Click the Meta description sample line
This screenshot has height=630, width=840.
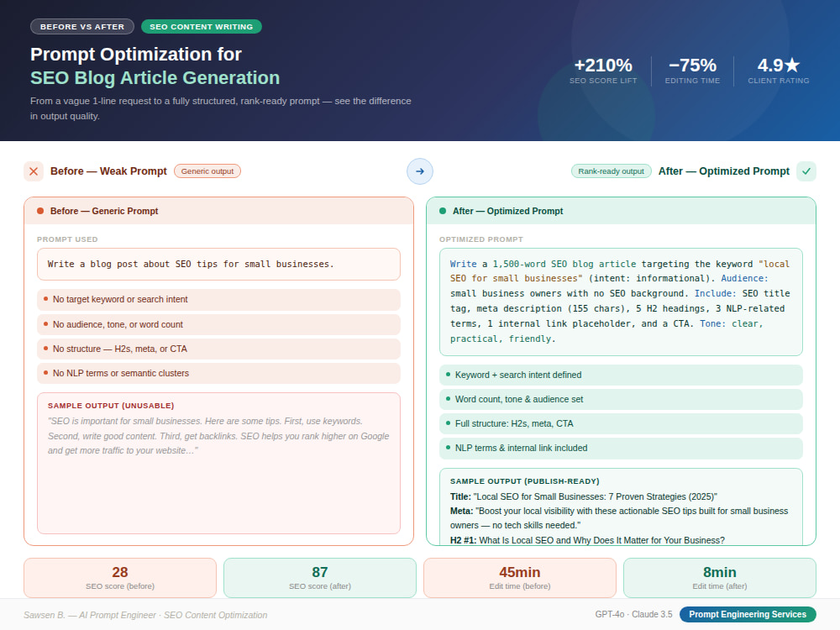click(619, 518)
